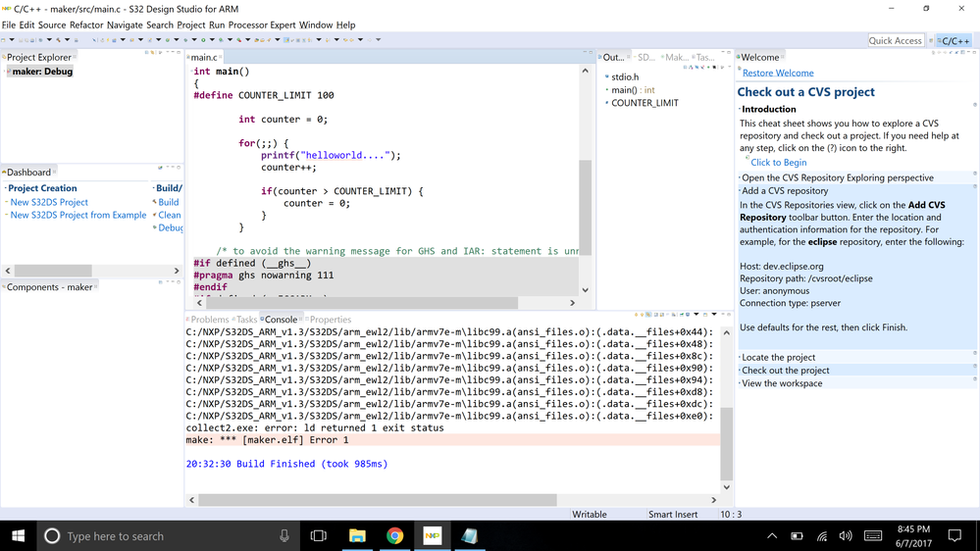Click the console horizontal scrollbar thumb
The height and width of the screenshot is (551, 980).
click(378, 500)
